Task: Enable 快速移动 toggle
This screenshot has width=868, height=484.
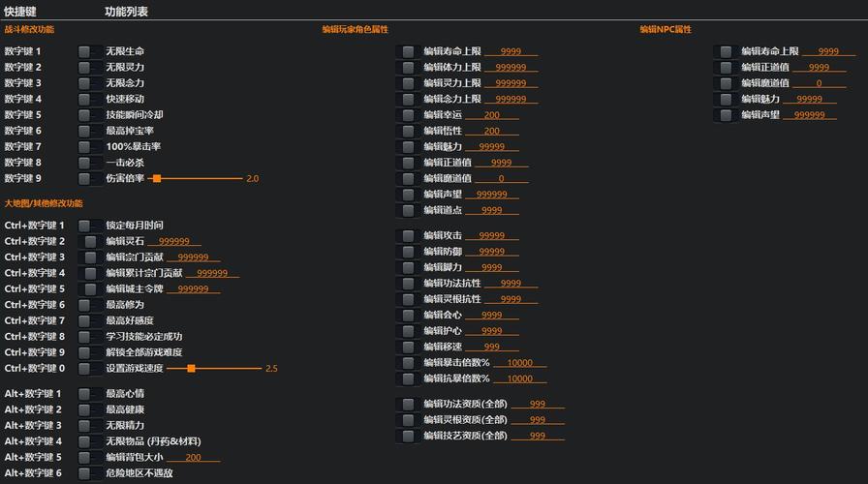Action: (x=90, y=99)
